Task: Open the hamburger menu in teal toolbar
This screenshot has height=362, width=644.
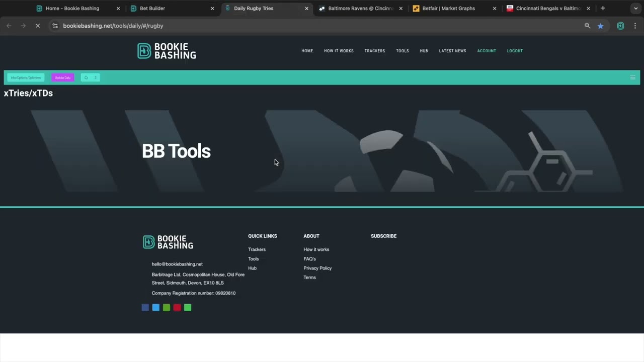Action: tap(632, 77)
